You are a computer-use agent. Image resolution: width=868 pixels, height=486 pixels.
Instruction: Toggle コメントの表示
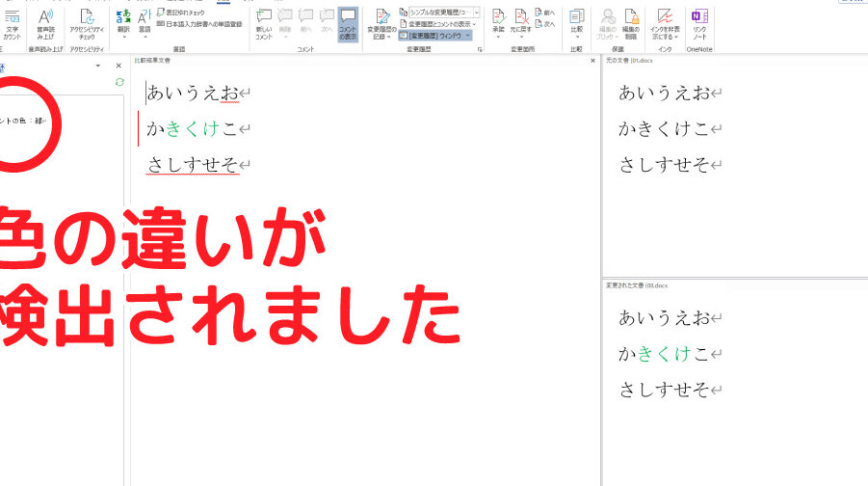pos(348,25)
